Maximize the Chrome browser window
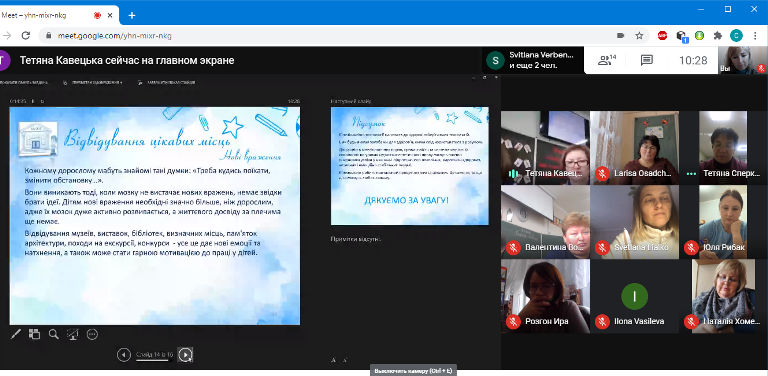This screenshot has width=768, height=376. [x=728, y=9]
